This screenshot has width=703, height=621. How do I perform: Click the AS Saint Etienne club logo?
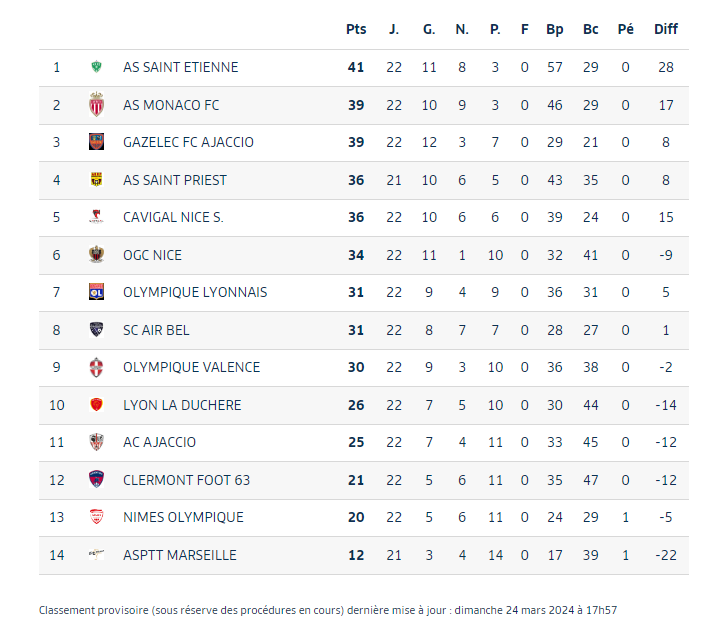[x=97, y=68]
